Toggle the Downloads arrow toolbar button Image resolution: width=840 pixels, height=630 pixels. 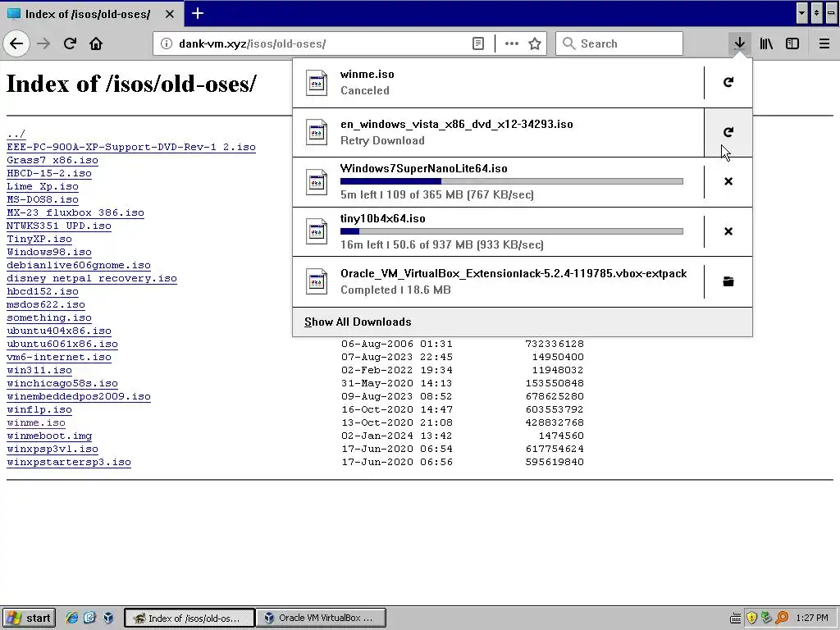point(740,43)
